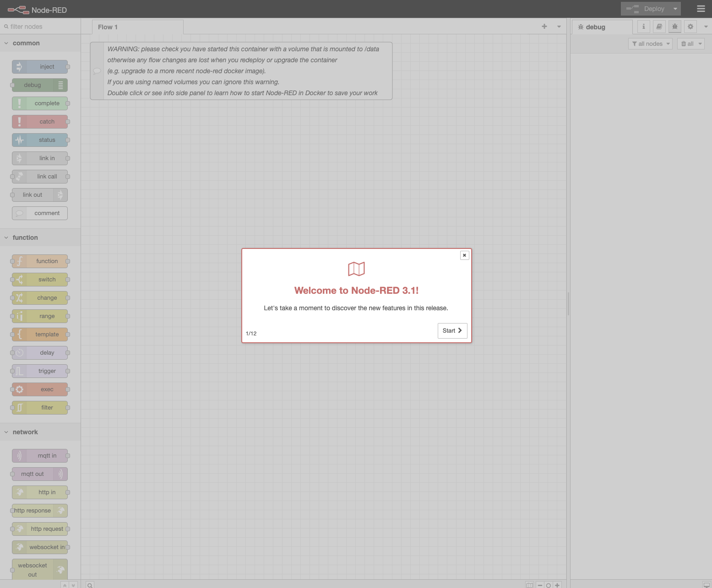Open the debug messages bug icon
Screen dimensions: 712x588
(674, 27)
